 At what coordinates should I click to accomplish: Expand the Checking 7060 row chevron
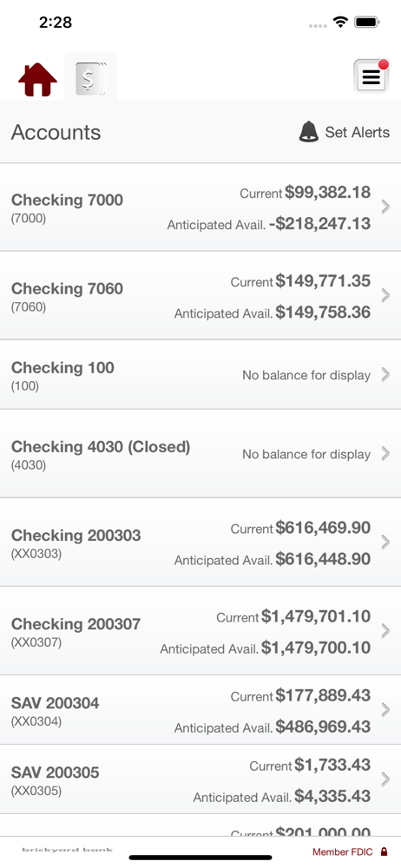pos(386,296)
